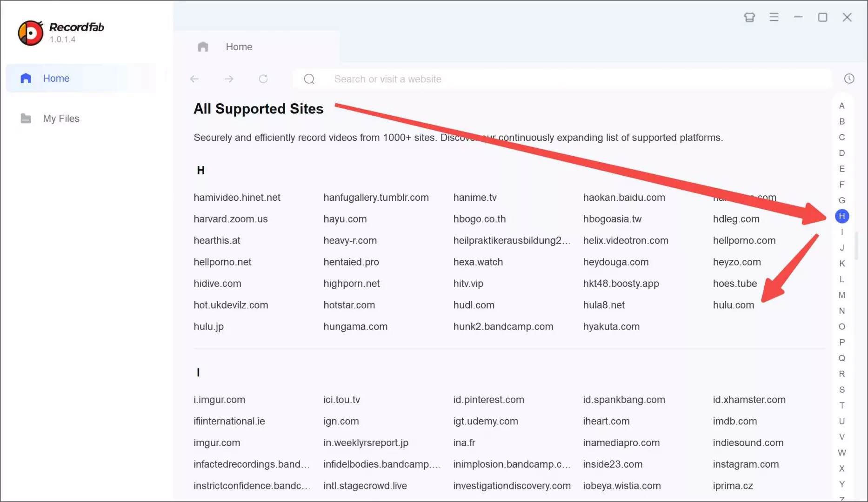Viewport: 868px width, 502px height.
Task: Open imdb.com site link
Action: 735,422
